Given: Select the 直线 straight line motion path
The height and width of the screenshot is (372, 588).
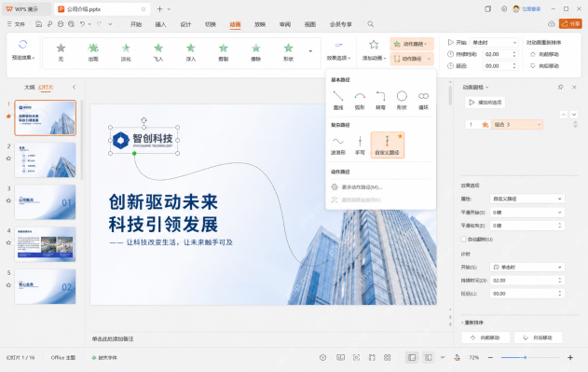Looking at the screenshot, I should click(338, 100).
